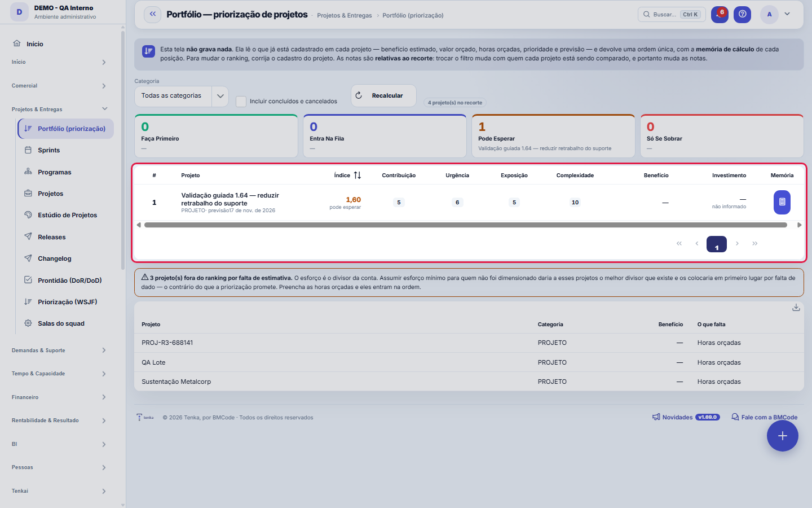Sort by Índice column arrows

point(358,176)
